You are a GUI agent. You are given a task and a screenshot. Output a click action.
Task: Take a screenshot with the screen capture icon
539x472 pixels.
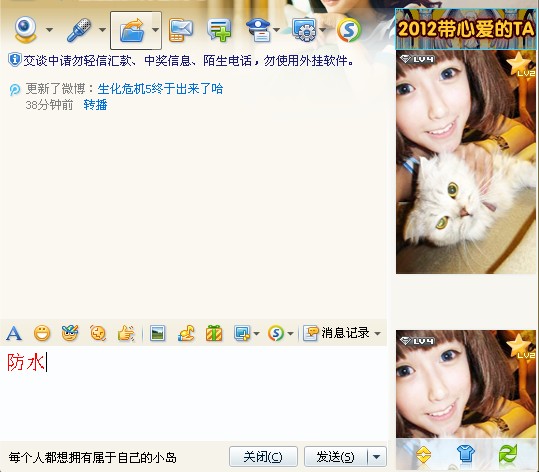click(x=242, y=333)
